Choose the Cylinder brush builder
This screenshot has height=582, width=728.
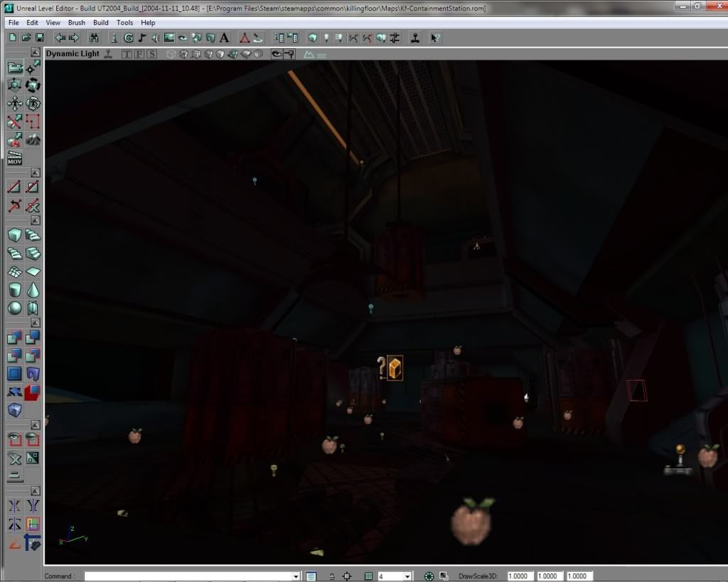[14, 290]
